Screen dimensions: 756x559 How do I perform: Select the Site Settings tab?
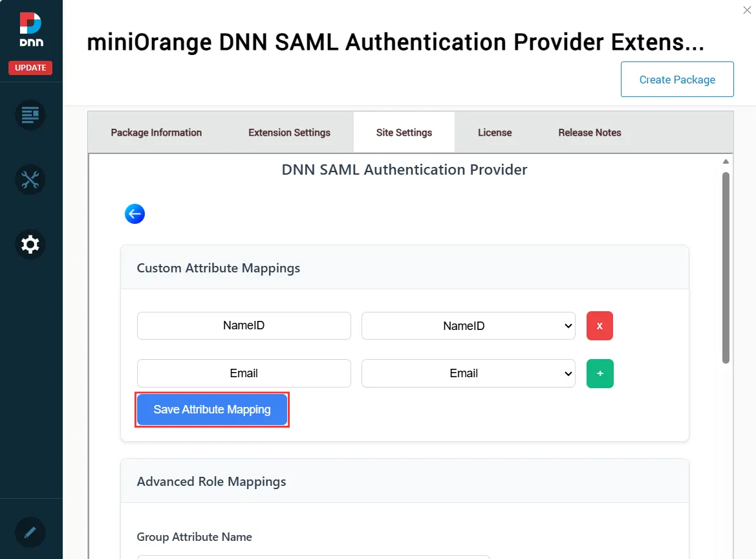point(404,132)
